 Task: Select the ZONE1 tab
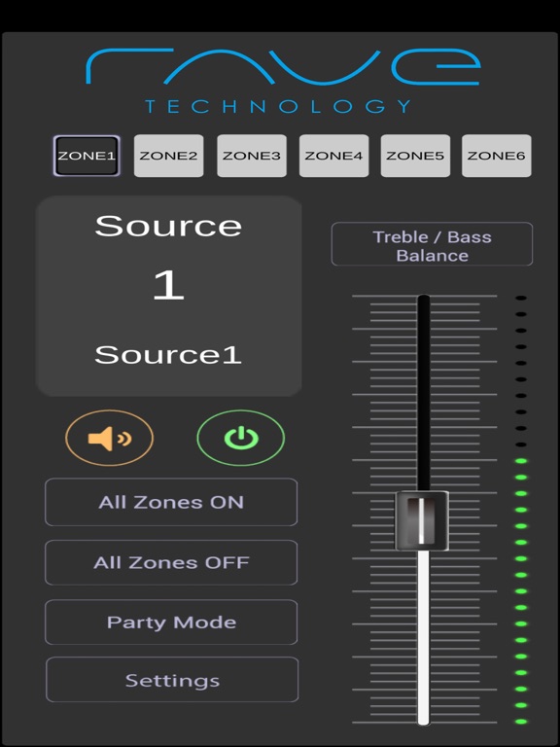87,156
